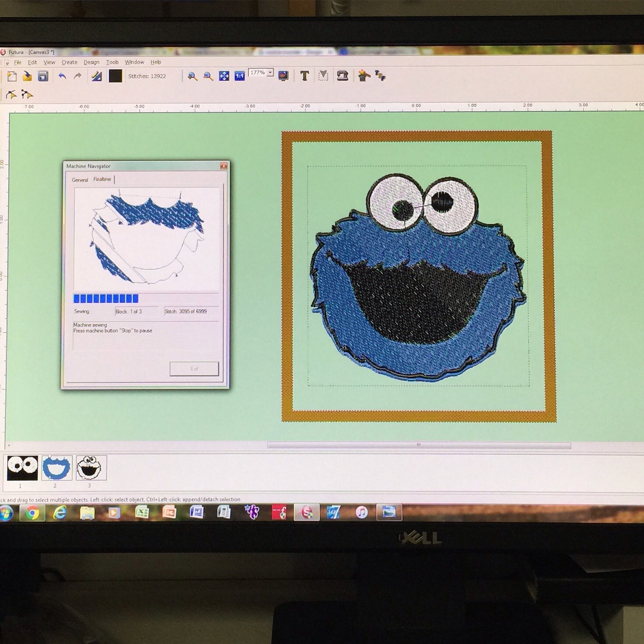The image size is (644, 644).
Task: Click the Exit button in Machine Navigator
Action: coord(194,369)
